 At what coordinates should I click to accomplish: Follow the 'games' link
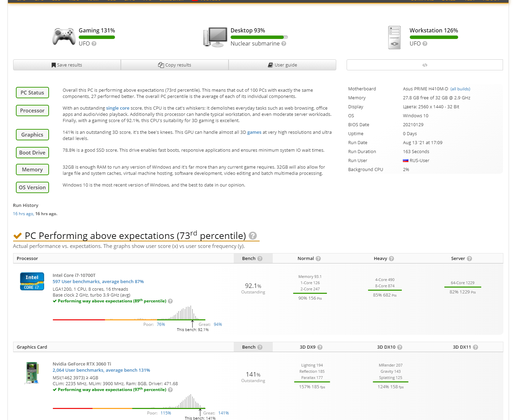tap(254, 132)
